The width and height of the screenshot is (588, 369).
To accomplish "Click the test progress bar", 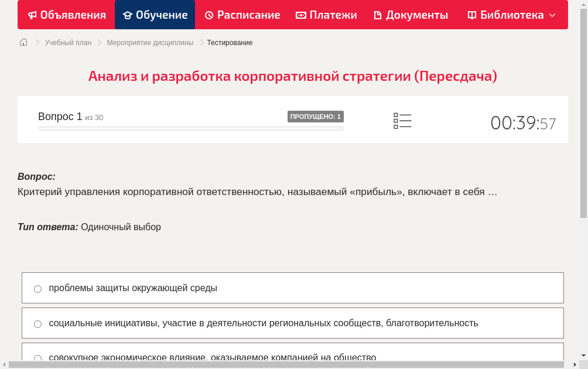I will (191, 129).
